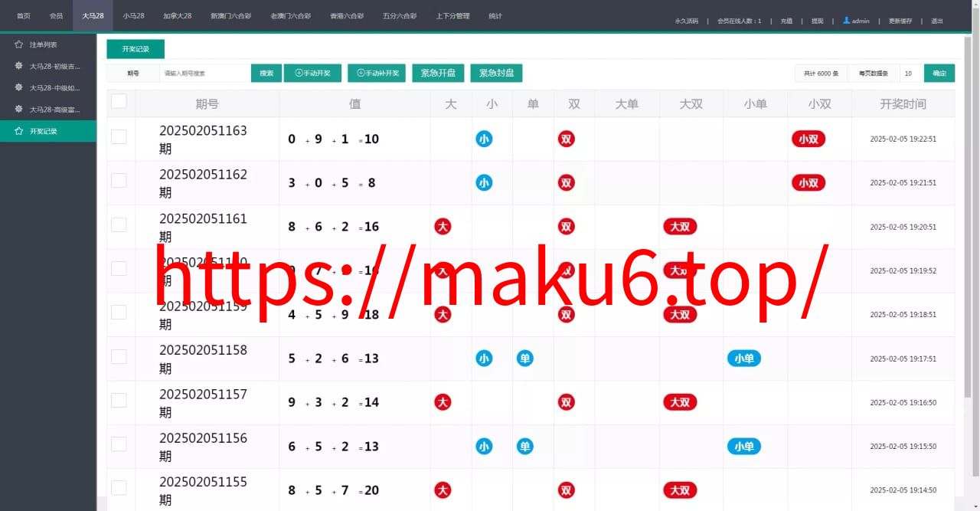Click 小双 badge in row 202502051162

pyautogui.click(x=808, y=182)
